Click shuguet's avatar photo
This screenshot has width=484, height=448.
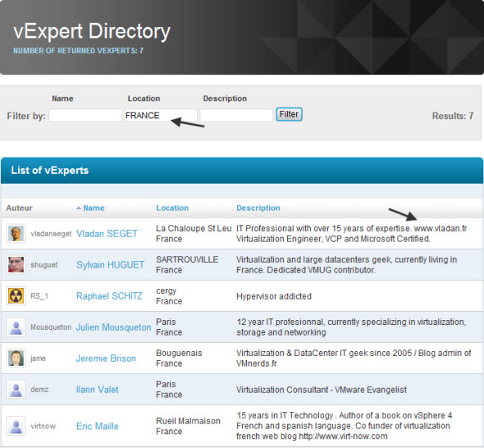point(16,264)
